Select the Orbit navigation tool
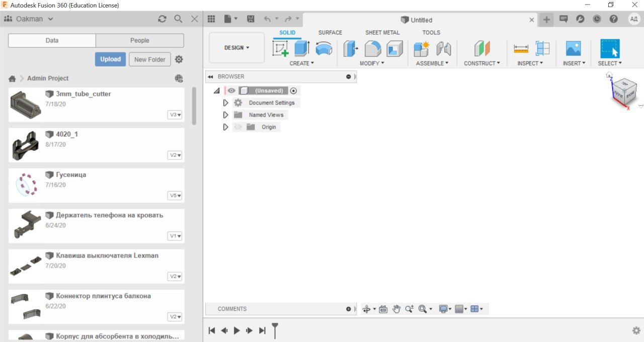This screenshot has height=342, width=644. coord(366,309)
